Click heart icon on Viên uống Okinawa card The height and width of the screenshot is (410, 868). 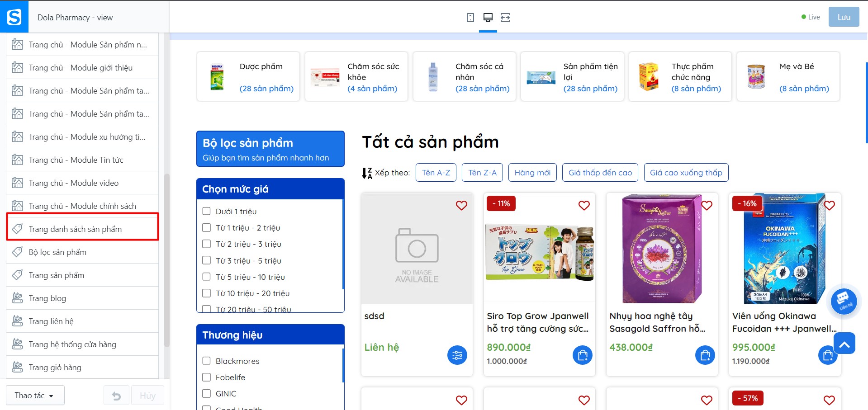pyautogui.click(x=829, y=205)
